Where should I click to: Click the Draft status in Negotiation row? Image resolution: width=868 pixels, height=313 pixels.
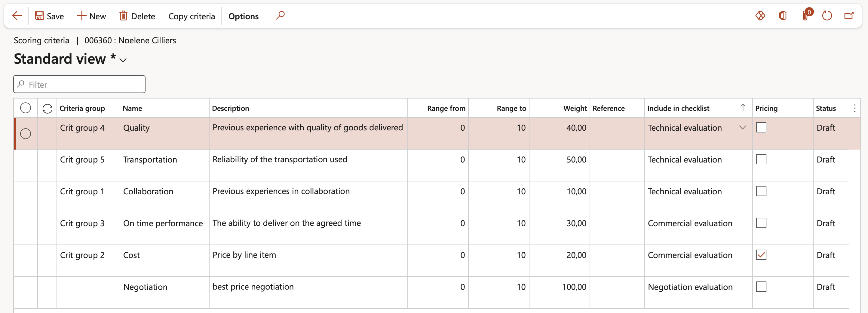pyautogui.click(x=826, y=287)
